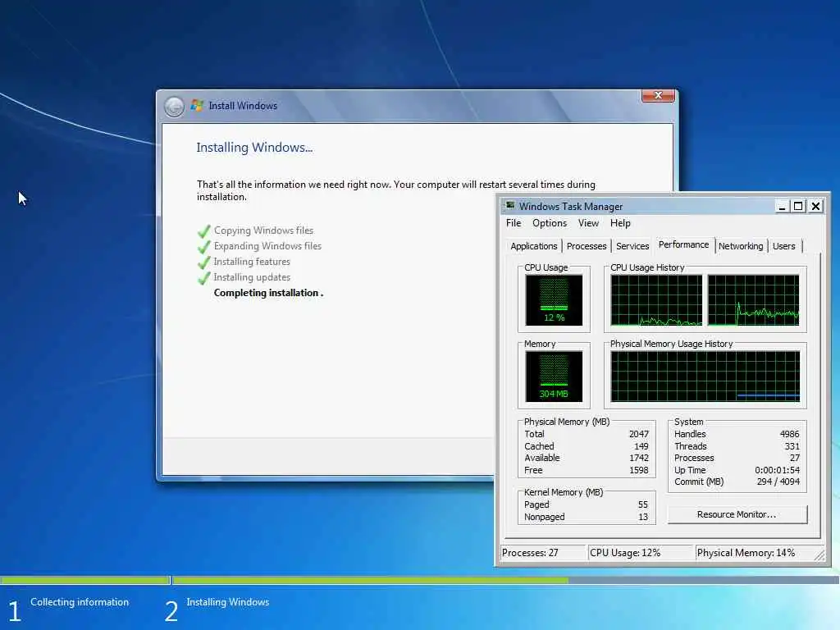Viewport: 840px width, 630px height.
Task: Open the File menu in Task Manager
Action: pyautogui.click(x=514, y=223)
